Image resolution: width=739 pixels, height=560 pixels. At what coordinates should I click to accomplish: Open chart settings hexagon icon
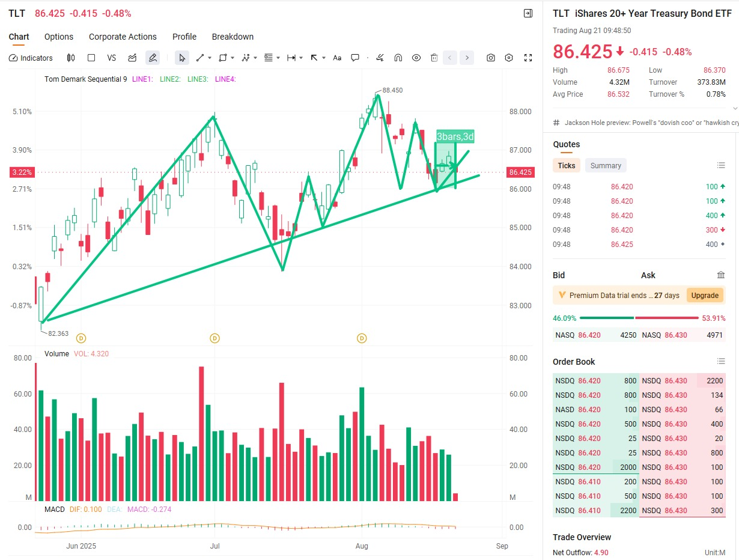click(509, 58)
